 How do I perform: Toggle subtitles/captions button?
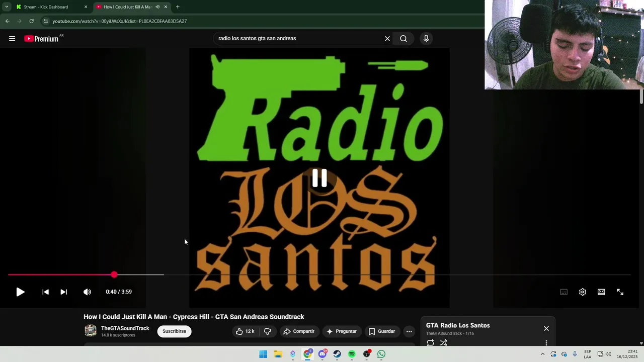[x=564, y=292]
